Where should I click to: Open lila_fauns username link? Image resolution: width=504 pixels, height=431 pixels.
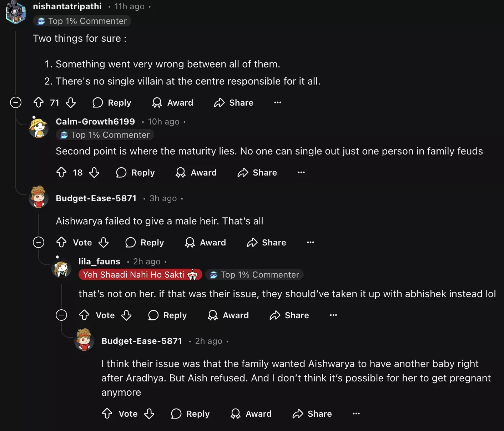click(x=99, y=262)
